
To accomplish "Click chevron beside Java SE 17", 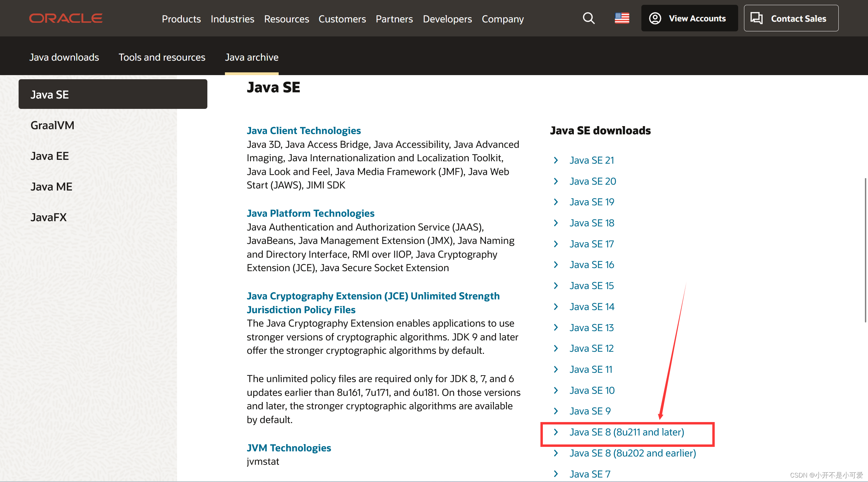I will (556, 244).
